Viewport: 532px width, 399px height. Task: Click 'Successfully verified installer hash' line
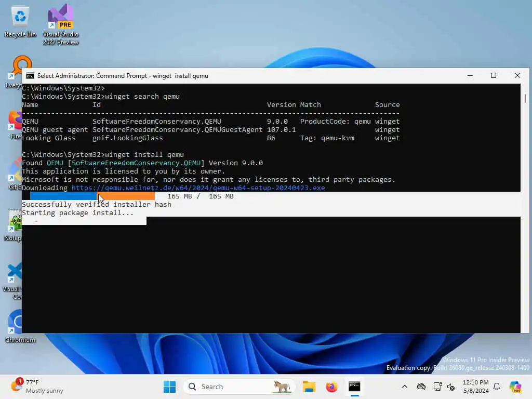96,204
